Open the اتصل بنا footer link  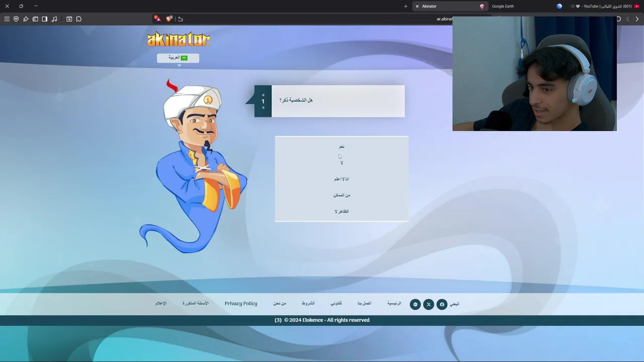[364, 303]
